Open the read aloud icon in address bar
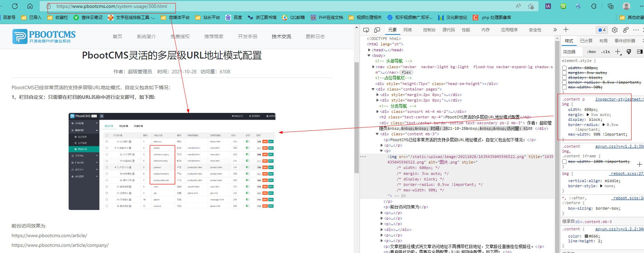 pos(518,6)
